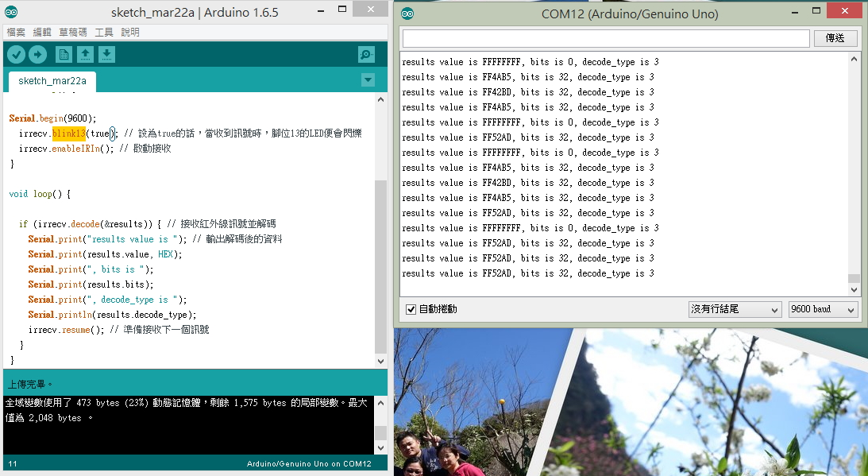This screenshot has height=476, width=868.
Task: Create a new sketch with the New icon
Action: click(64, 54)
